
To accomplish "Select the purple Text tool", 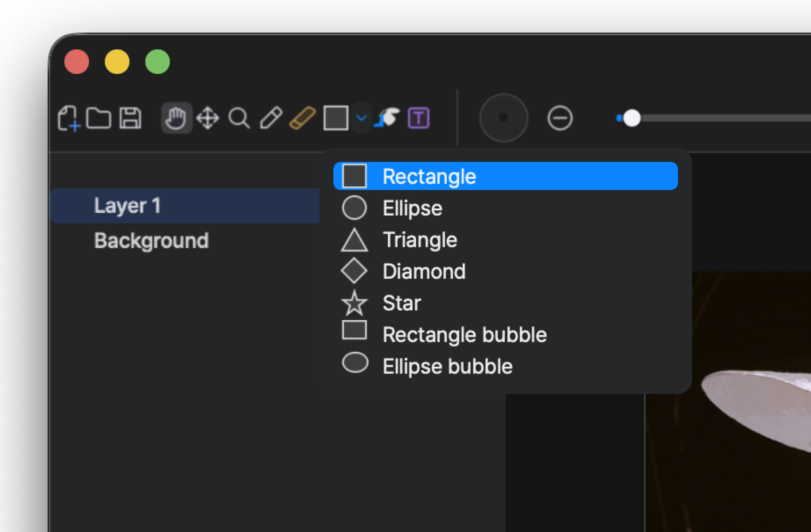I will [x=418, y=118].
